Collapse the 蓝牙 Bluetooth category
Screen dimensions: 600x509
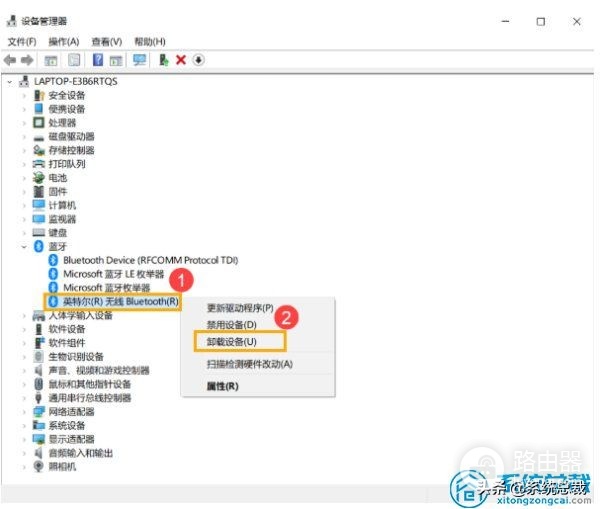coord(24,247)
